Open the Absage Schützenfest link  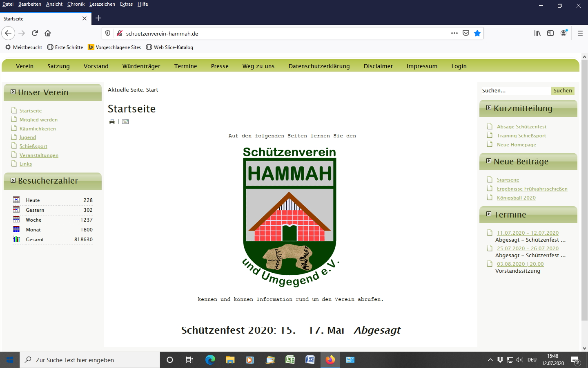tap(521, 127)
